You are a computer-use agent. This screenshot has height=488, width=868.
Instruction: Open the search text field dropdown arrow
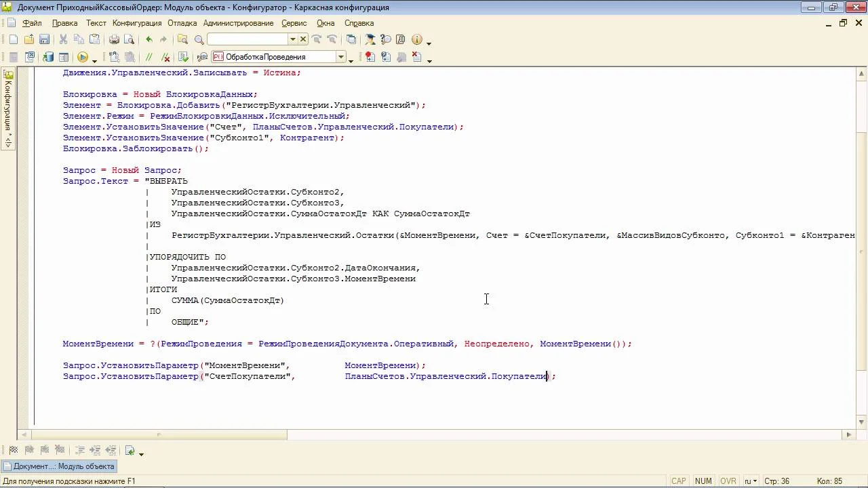[x=292, y=40]
